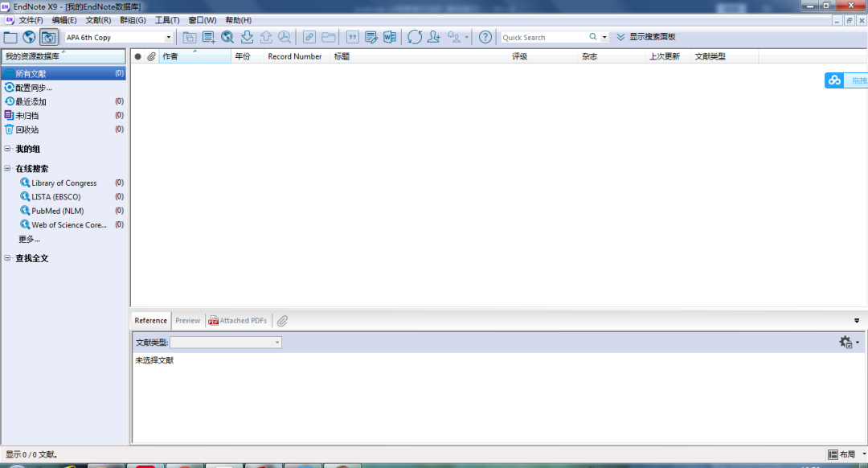Screen dimensions: 868x468
Task: Sort by Record Number column header
Action: click(297, 56)
